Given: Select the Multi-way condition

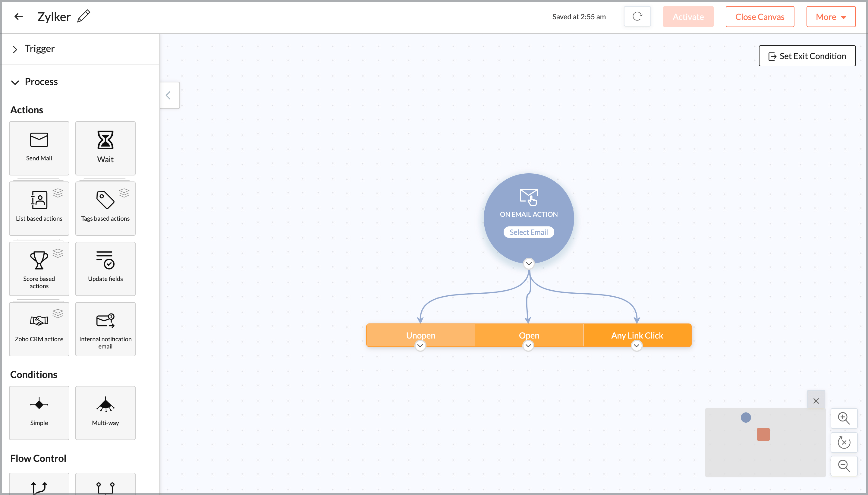Looking at the screenshot, I should pos(105,412).
